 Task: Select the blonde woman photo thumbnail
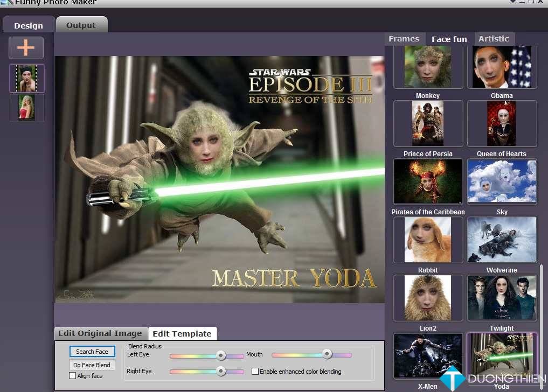pos(27,108)
